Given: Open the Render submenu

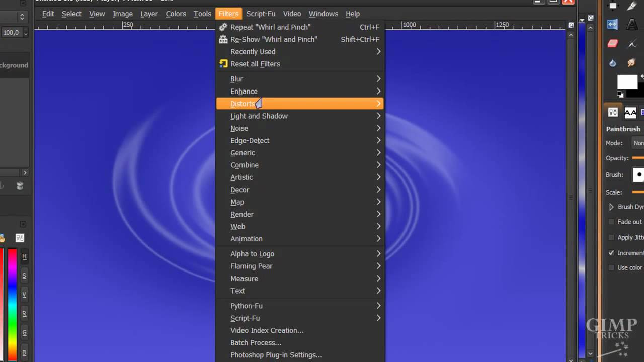Looking at the screenshot, I should pos(300,214).
